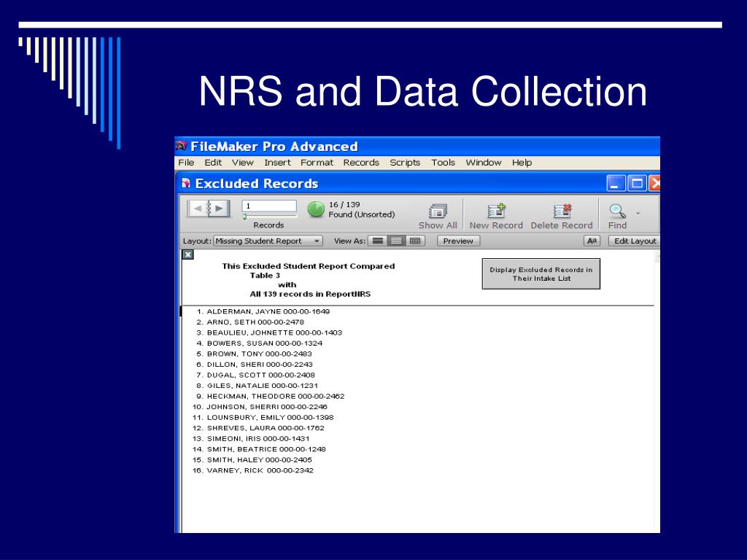Click the Find magnifier icon
This screenshot has height=560, width=747.
[617, 211]
